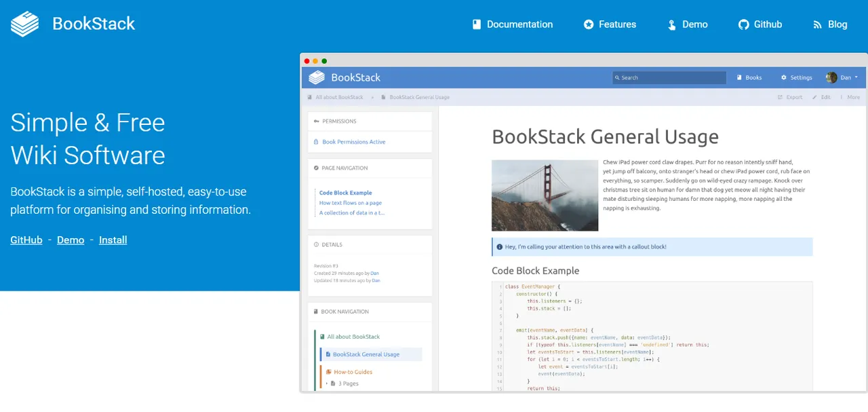The height and width of the screenshot is (412, 868).
Task: Click the class EventManager line in code block
Action: coord(533,286)
